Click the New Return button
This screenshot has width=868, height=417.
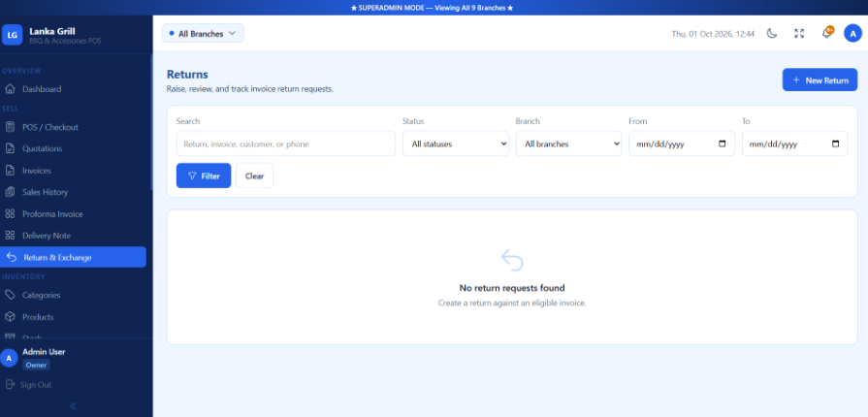tap(820, 80)
